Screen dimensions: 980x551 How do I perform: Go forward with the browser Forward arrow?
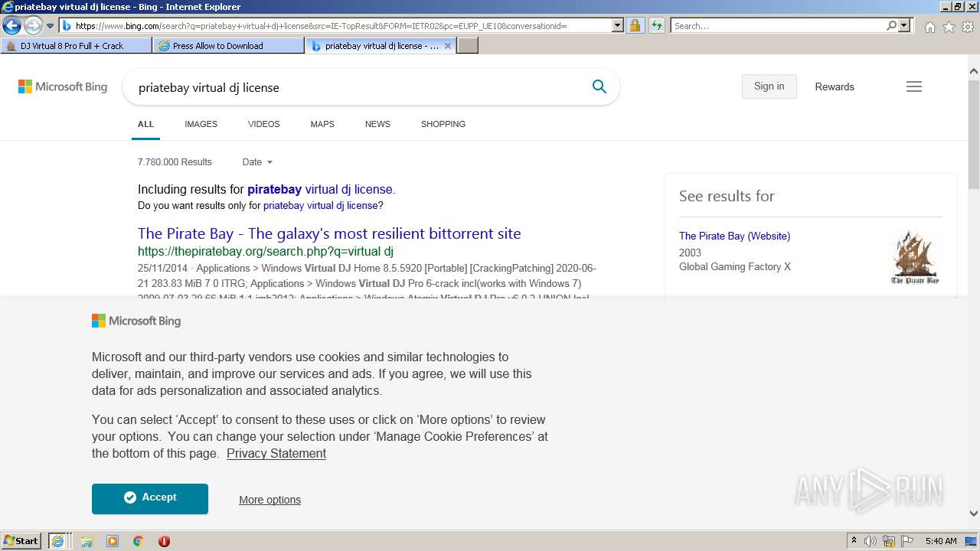32,26
